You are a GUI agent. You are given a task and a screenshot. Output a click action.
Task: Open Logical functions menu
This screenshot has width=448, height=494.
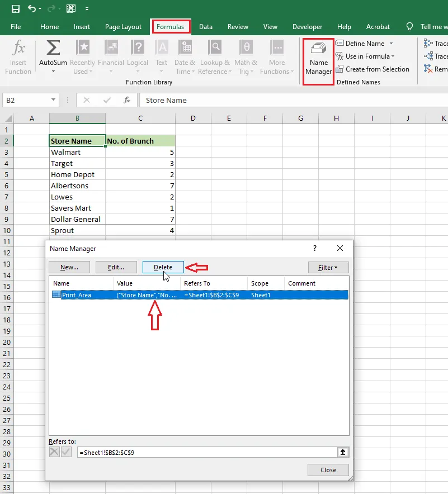coord(138,57)
